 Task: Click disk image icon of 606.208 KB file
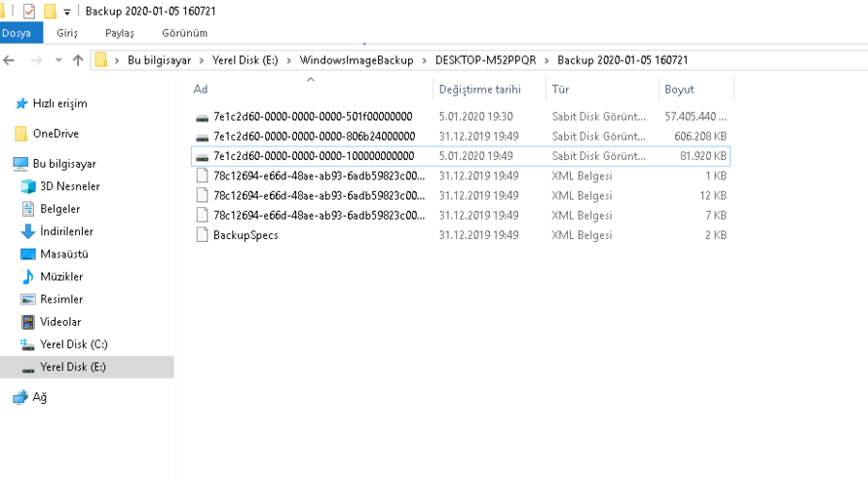click(203, 137)
